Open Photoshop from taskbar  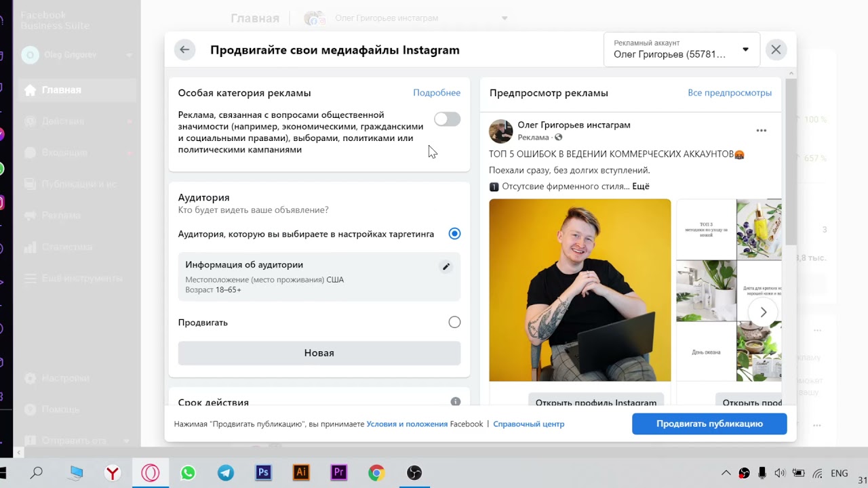(x=264, y=473)
